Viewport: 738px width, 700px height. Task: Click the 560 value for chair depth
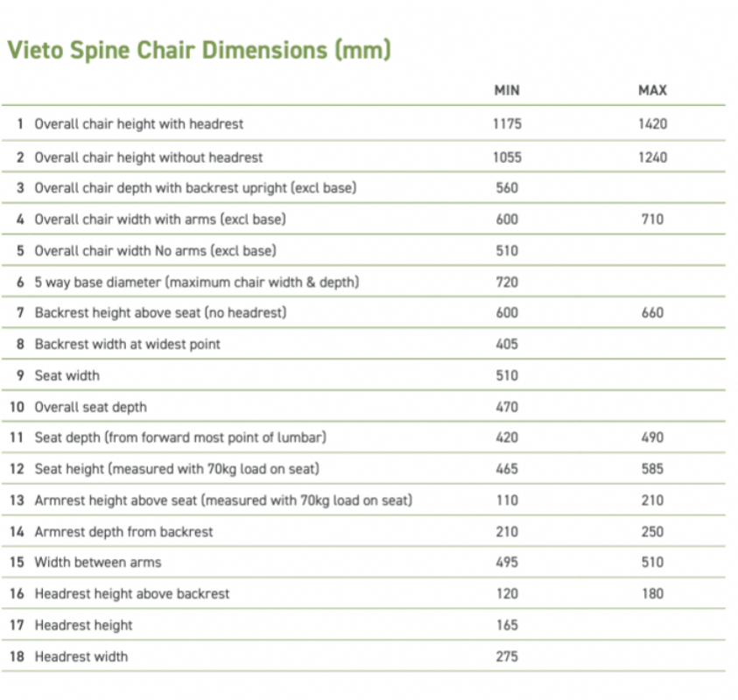click(x=507, y=188)
